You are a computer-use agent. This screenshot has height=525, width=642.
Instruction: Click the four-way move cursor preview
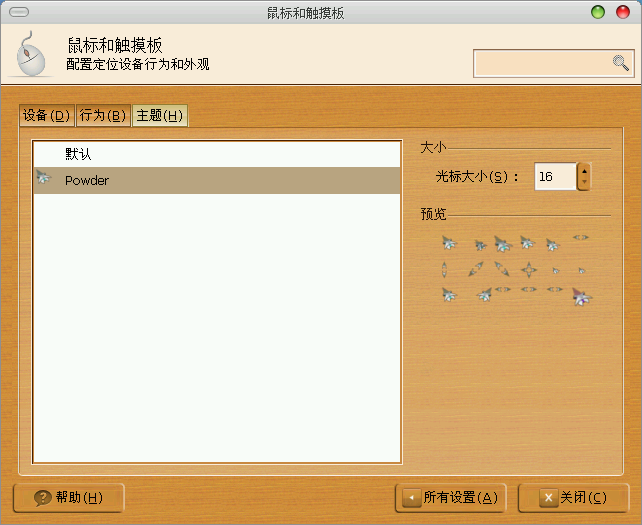tap(529, 270)
